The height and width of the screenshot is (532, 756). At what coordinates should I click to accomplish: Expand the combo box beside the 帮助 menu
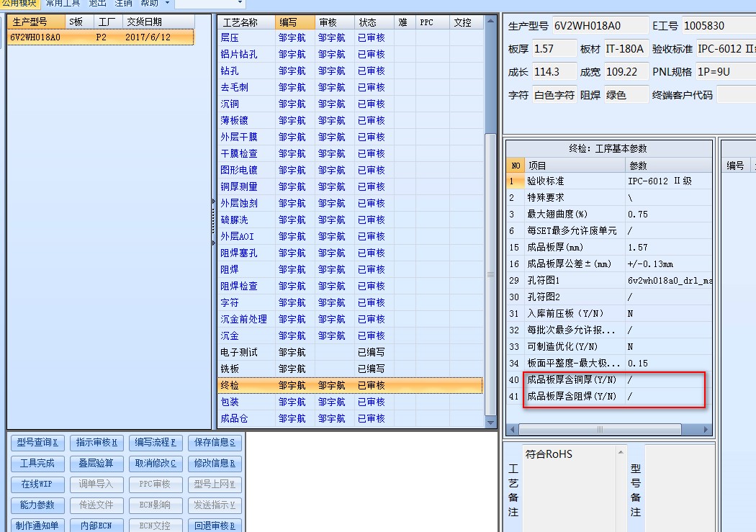point(240,3)
